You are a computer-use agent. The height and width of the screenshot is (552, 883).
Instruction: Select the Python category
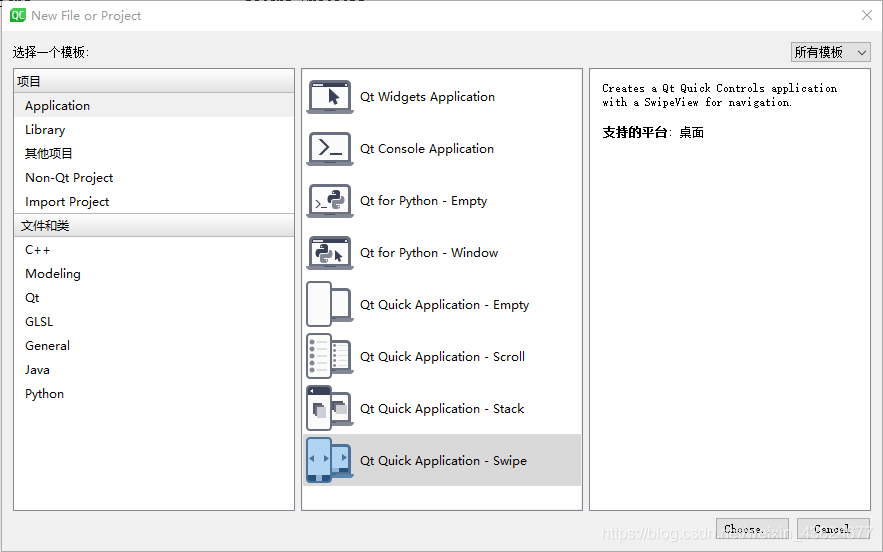click(154, 394)
